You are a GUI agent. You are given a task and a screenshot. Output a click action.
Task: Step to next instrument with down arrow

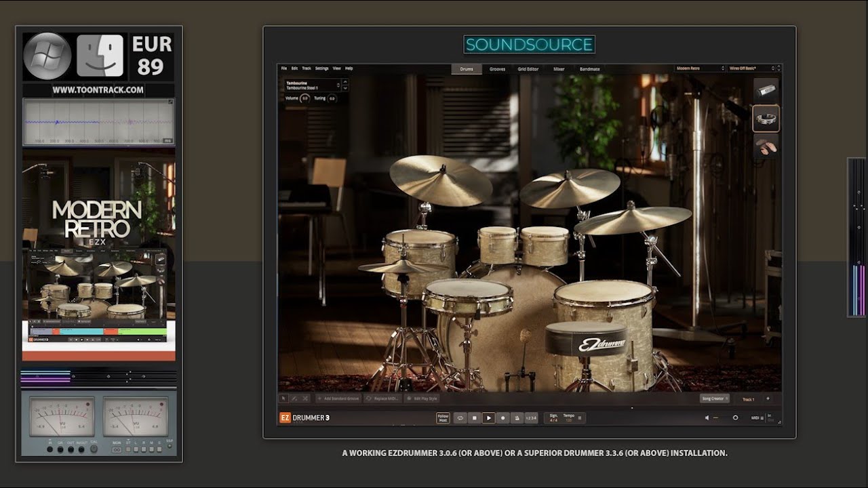click(345, 89)
